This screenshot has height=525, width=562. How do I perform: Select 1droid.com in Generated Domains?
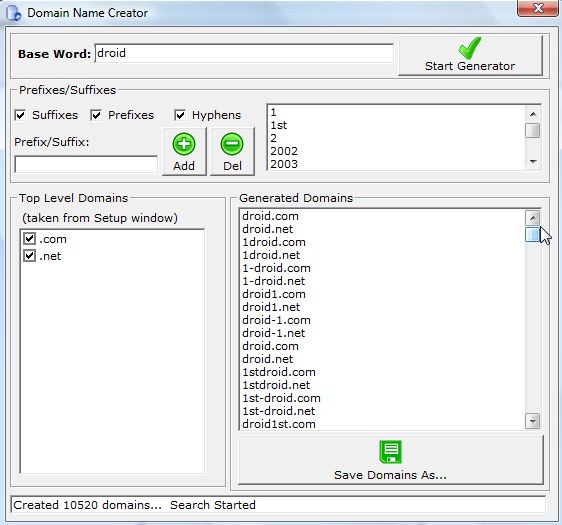382,242
